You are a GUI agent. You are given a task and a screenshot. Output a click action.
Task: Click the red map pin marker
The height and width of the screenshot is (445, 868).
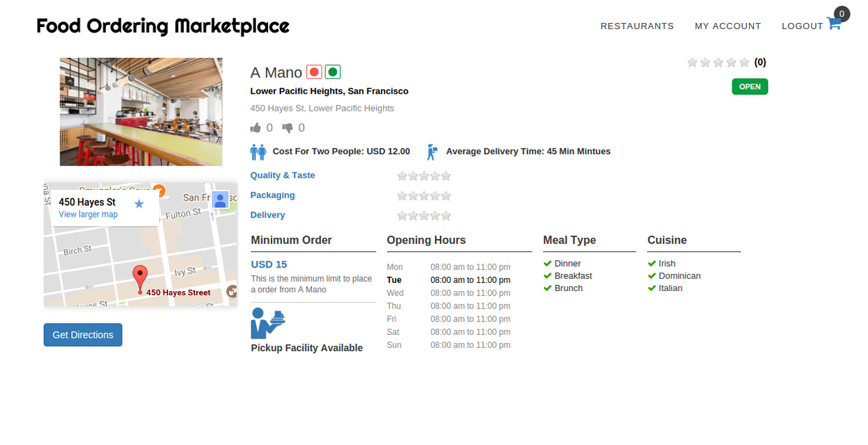(140, 278)
